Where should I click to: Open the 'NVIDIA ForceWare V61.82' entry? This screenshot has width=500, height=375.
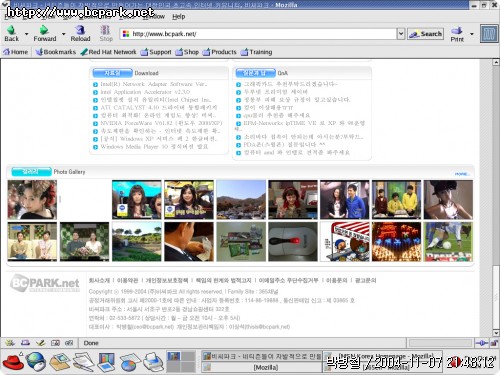coord(161,123)
